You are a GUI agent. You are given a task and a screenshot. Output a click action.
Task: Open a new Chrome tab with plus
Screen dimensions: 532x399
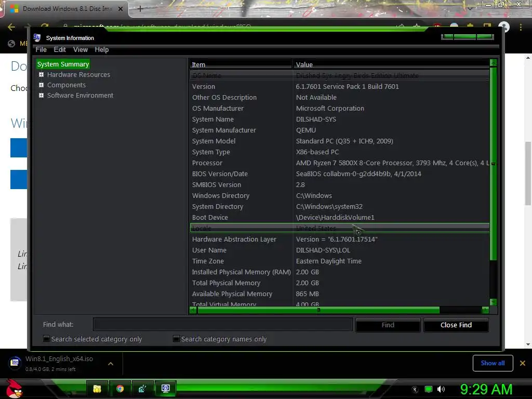pyautogui.click(x=140, y=9)
